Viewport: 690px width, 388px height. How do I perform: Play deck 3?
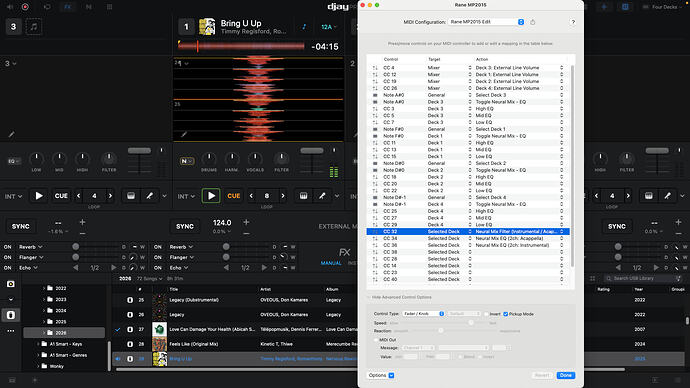coord(39,196)
